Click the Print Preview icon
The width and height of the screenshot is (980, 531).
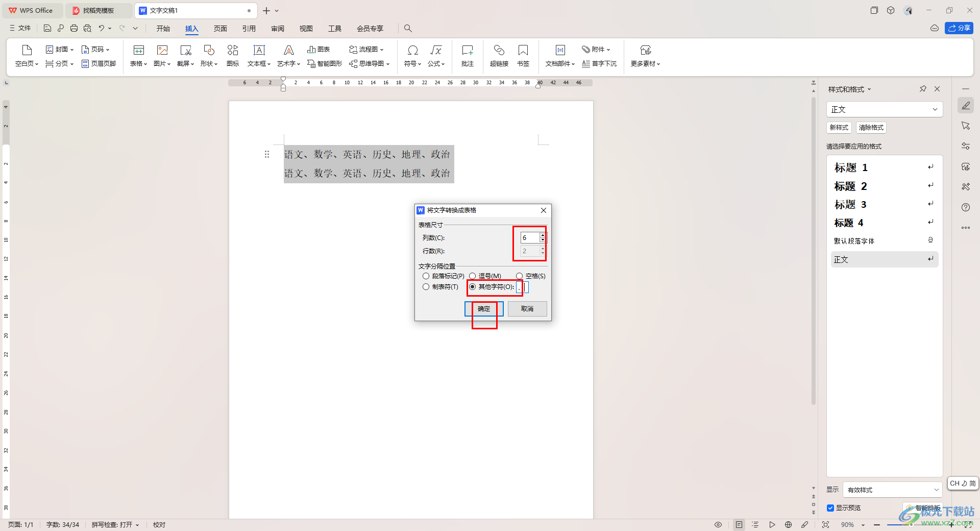click(x=87, y=28)
